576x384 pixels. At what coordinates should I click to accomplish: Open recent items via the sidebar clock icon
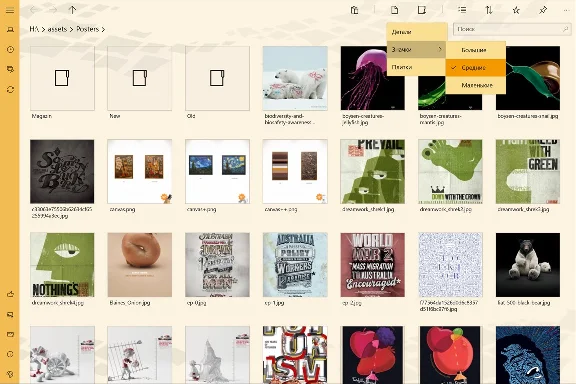[x=10, y=49]
